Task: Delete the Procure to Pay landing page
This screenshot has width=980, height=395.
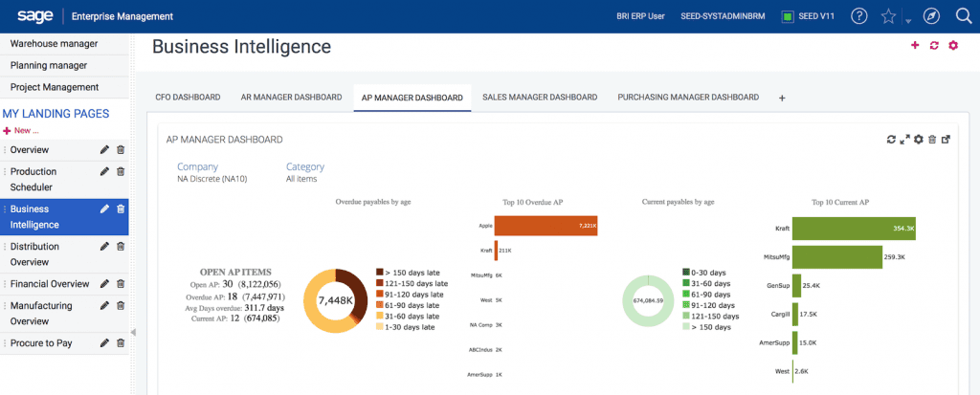Action: [x=121, y=343]
